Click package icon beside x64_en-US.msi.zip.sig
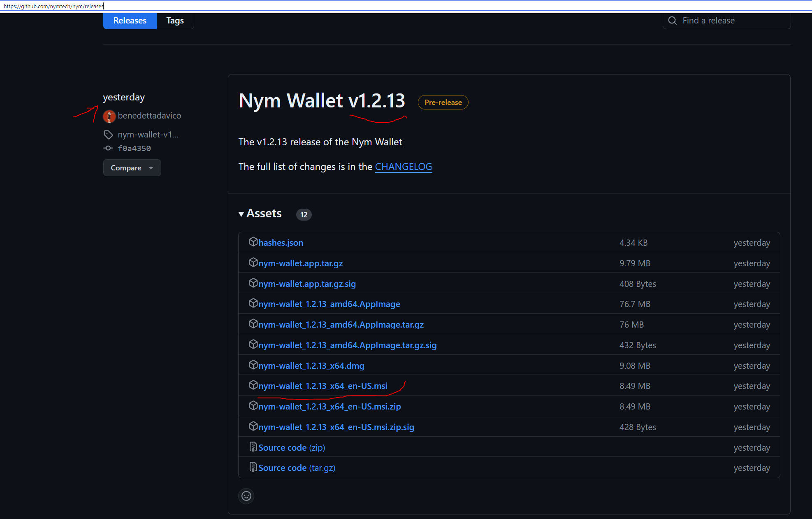This screenshot has height=519, width=812. click(x=253, y=426)
